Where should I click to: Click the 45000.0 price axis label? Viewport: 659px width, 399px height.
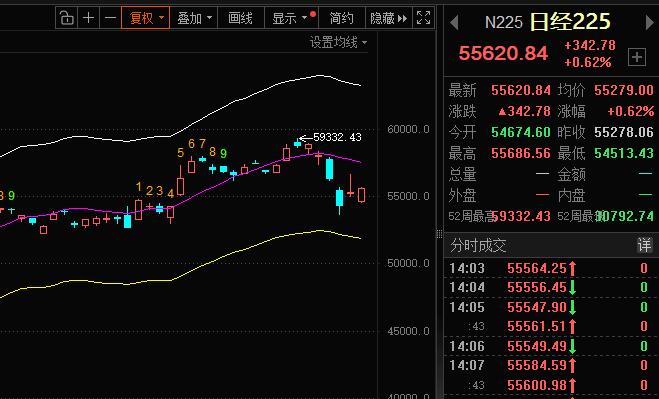tap(408, 331)
